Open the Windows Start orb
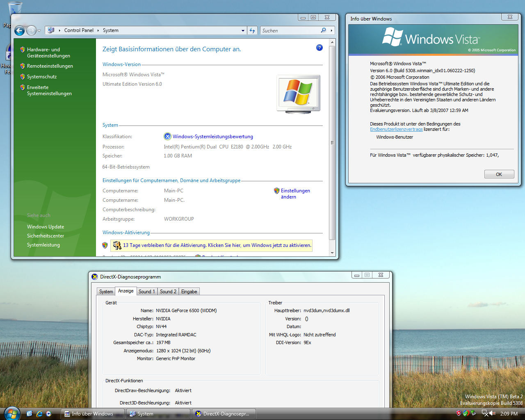 [11, 413]
